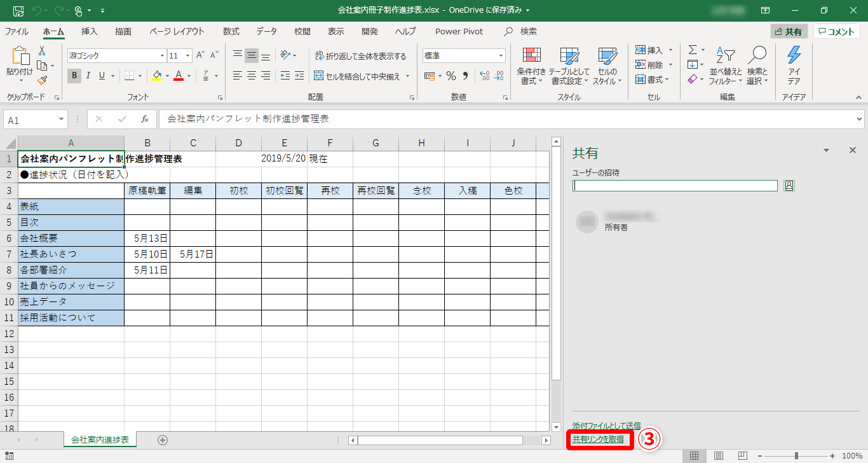Toggle center horizontal alignment
Viewport: 868px width, 463px height.
coord(252,76)
